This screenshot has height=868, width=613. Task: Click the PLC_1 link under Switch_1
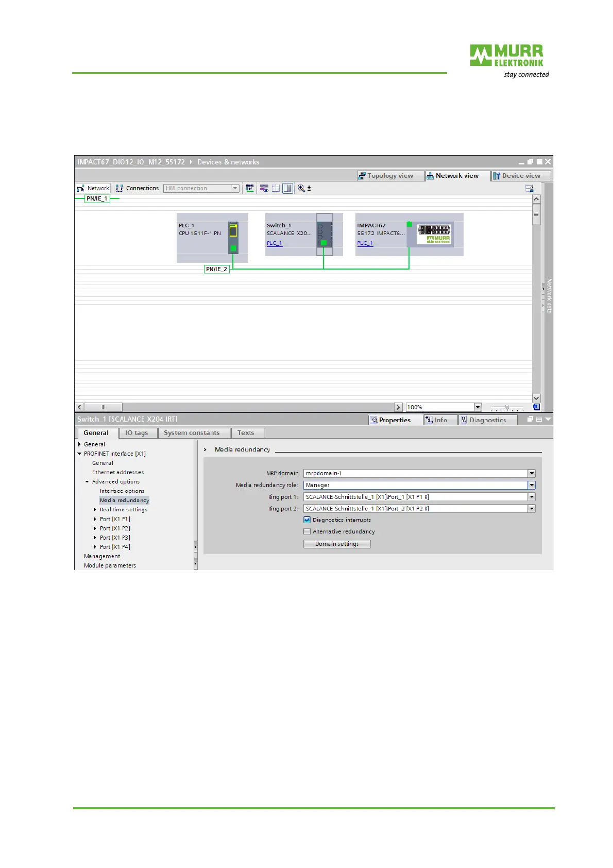(274, 243)
